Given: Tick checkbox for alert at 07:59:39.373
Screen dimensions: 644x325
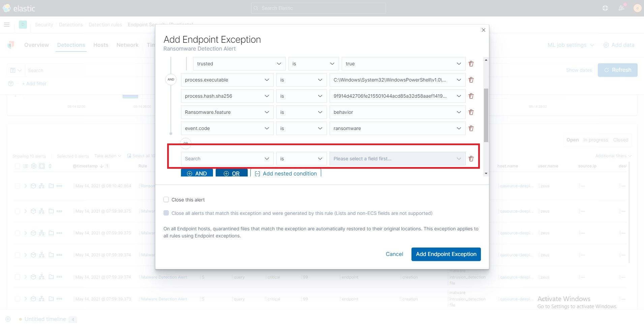Looking at the screenshot, I should point(18,299).
